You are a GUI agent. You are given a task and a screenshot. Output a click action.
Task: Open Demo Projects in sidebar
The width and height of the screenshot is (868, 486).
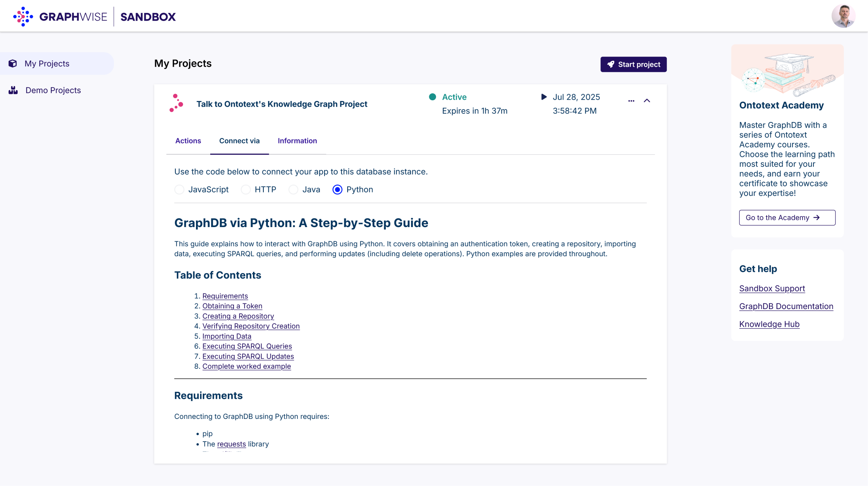pos(53,90)
